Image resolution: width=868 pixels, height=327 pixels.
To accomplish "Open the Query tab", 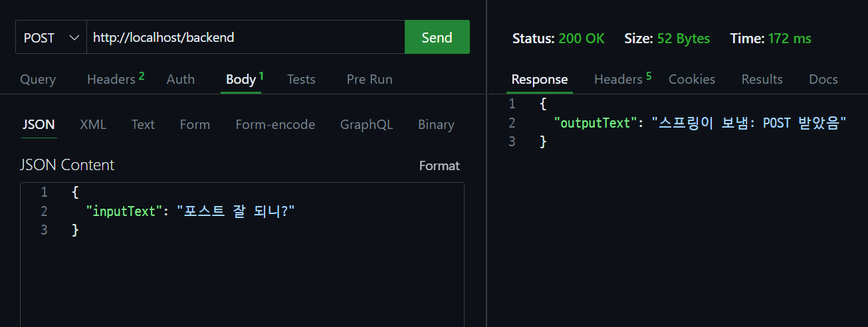I will point(38,80).
